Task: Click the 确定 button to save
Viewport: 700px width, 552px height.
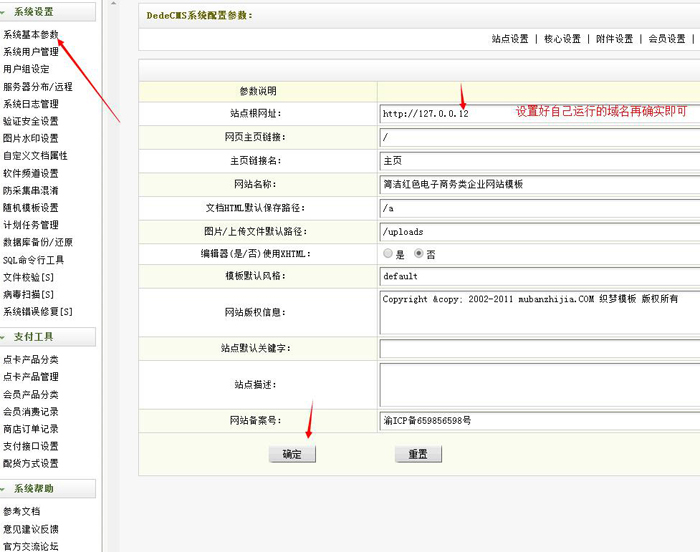Action: pos(292,454)
